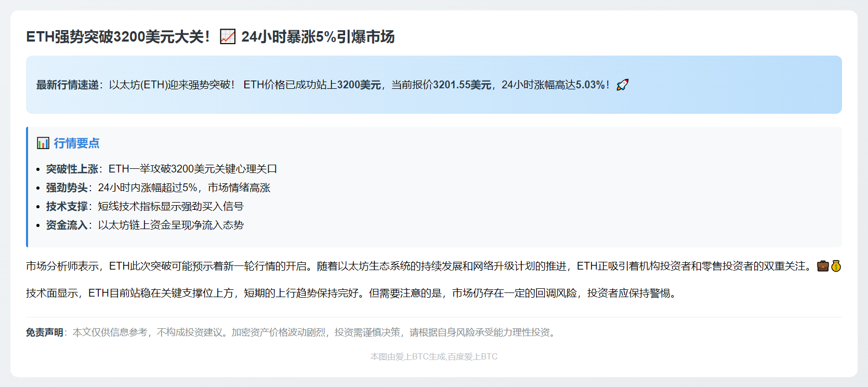Click the bullet item 突破性上涨

pos(161,169)
